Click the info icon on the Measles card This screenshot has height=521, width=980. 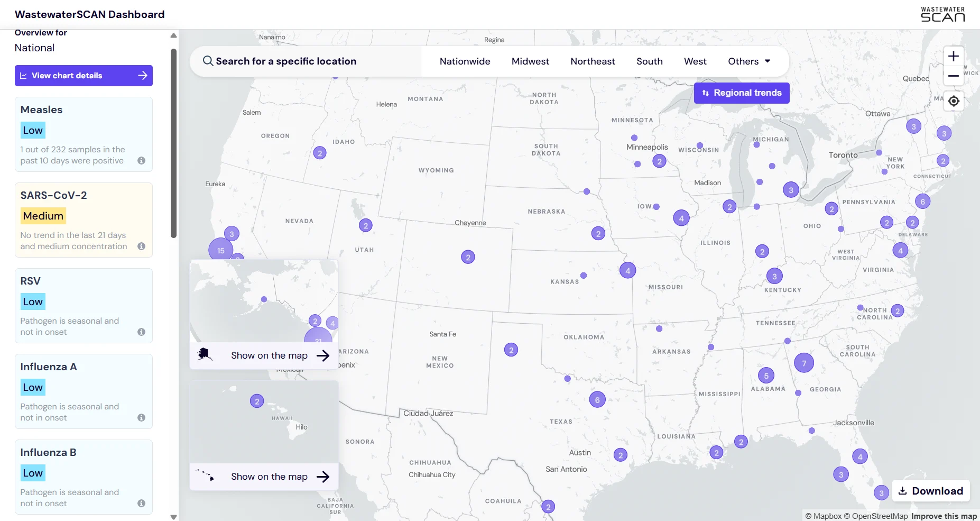coord(141,161)
